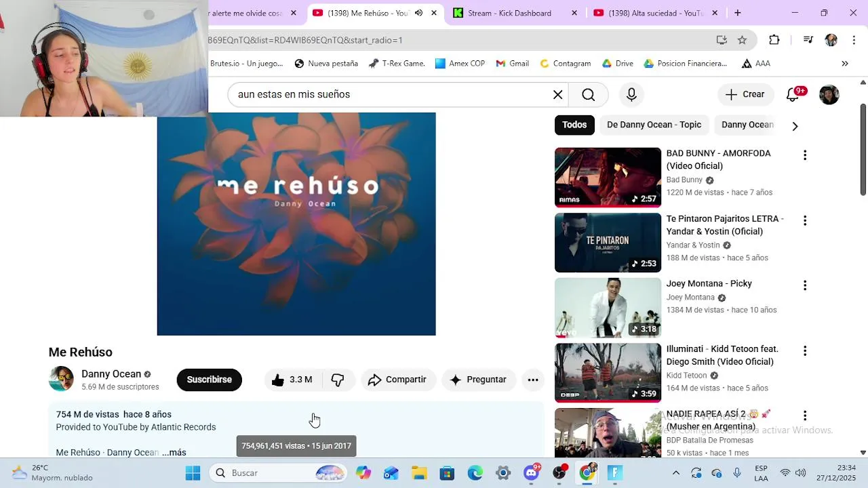
Task: Play the Joey Montana - Picky thumbnail
Action: pos(608,308)
